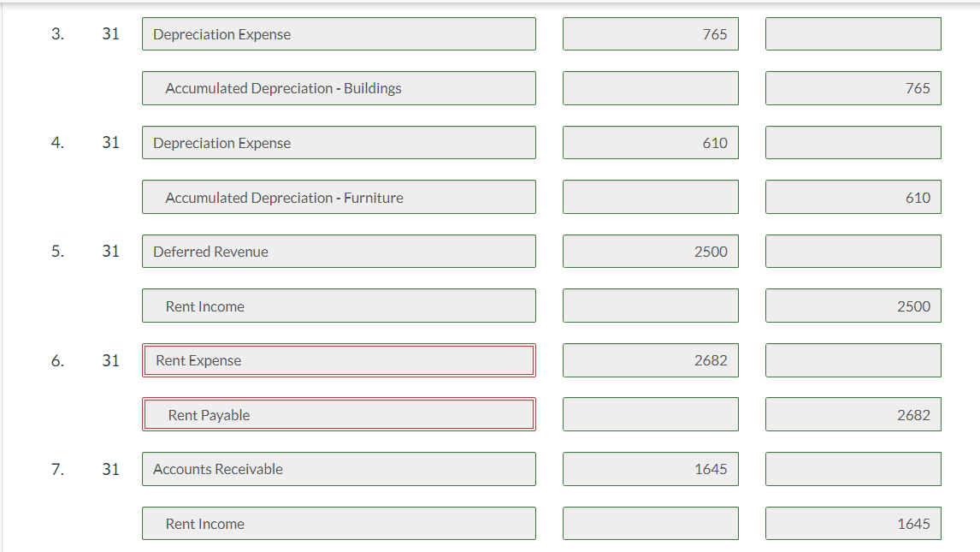Image resolution: width=980 pixels, height=552 pixels.
Task: Select the credit field showing 2500
Action: 853,306
